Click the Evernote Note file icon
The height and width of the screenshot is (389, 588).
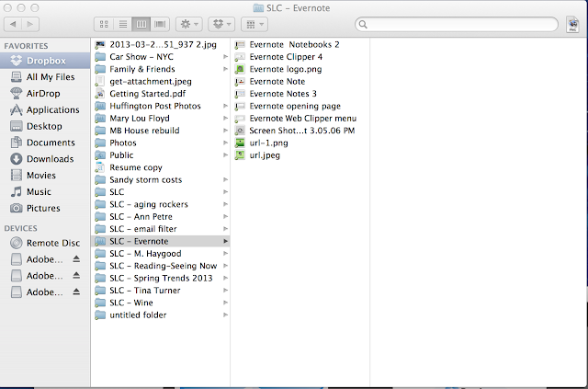tap(240, 82)
